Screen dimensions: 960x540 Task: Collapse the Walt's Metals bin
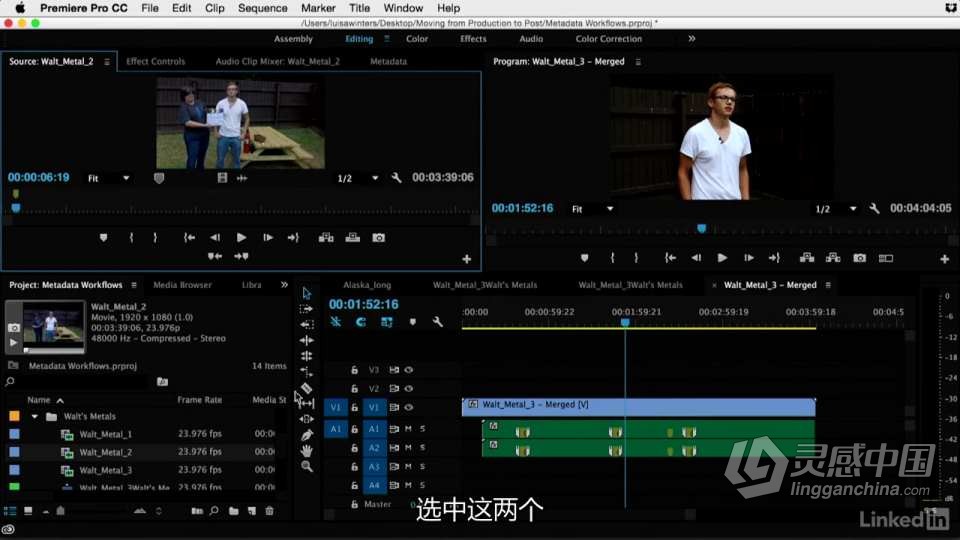pyautogui.click(x=35, y=416)
